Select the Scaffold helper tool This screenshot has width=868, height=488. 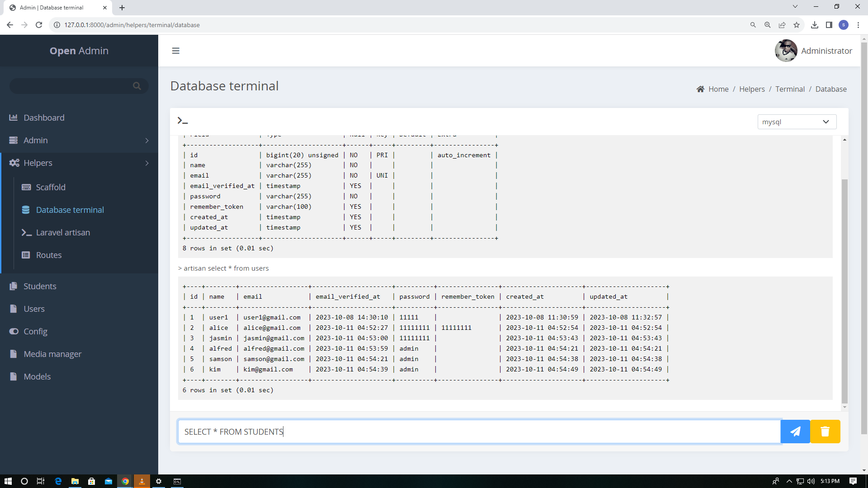point(51,187)
